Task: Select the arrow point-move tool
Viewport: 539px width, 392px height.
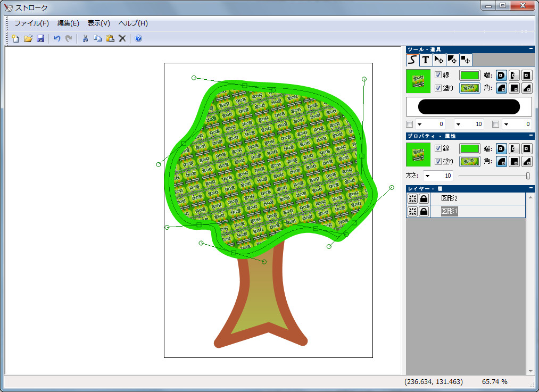Action: point(439,60)
